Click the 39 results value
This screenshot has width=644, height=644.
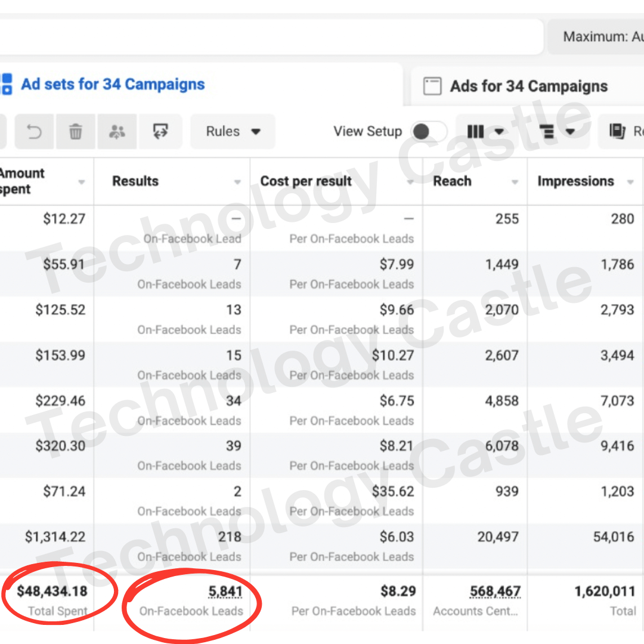click(x=233, y=445)
